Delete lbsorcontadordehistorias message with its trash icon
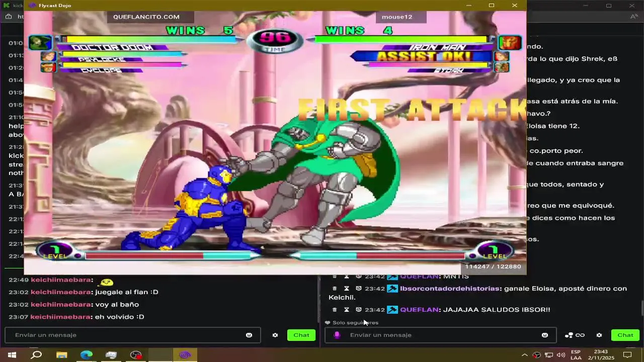 [335, 289]
